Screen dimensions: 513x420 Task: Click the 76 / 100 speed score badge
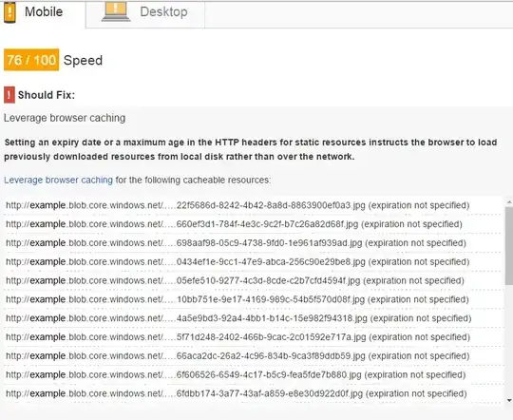click(31, 60)
